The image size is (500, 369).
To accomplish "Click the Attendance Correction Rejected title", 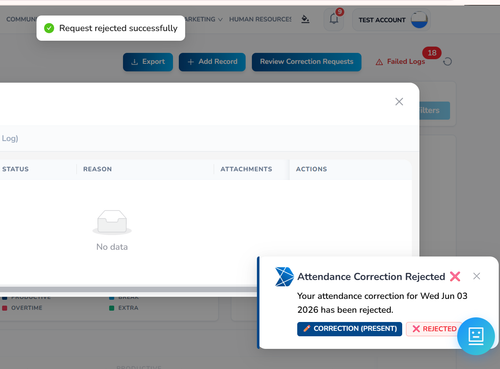I will tap(371, 276).
